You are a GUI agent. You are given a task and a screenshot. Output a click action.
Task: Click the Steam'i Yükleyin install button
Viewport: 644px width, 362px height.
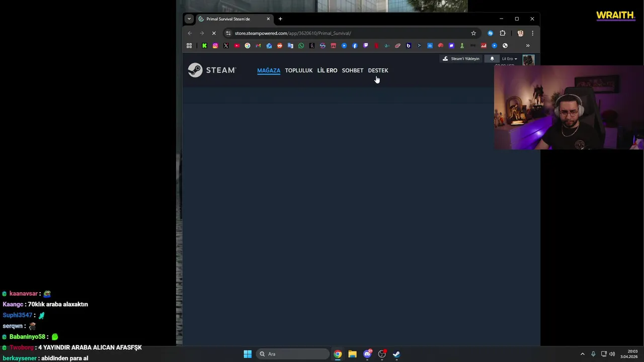click(461, 59)
